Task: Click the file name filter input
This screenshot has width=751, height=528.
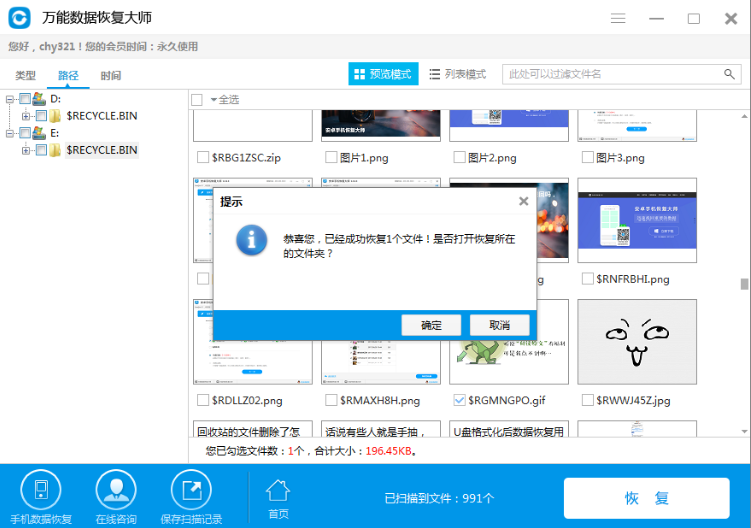Action: coord(610,74)
